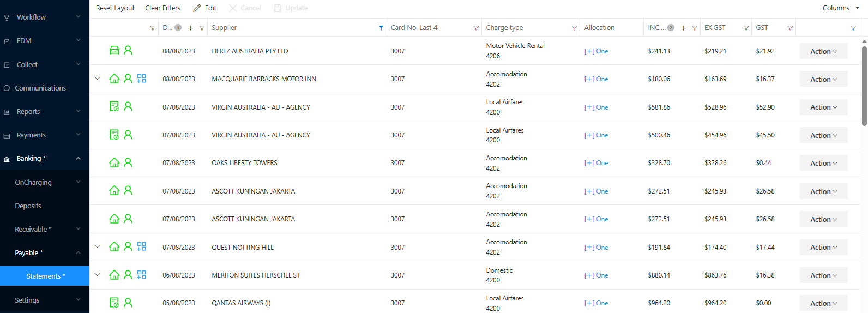Expand the Meriton Suites Herschel St row
Image resolution: width=868 pixels, height=313 pixels.
tap(98, 275)
